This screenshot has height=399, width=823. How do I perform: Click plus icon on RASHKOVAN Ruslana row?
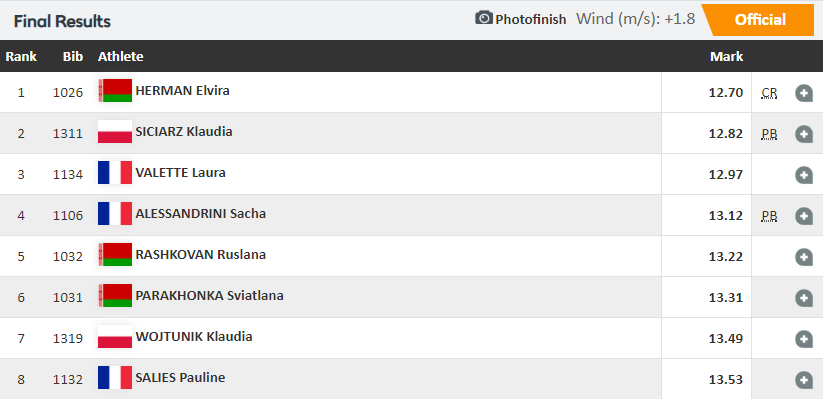pyautogui.click(x=804, y=257)
